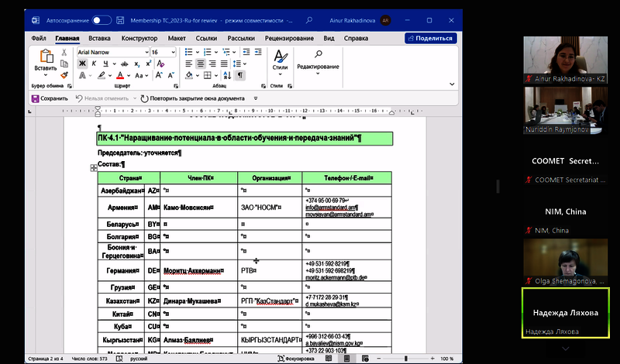Toggle bold formatting (Ж)
Screen dimensions: 620x364
82,64
